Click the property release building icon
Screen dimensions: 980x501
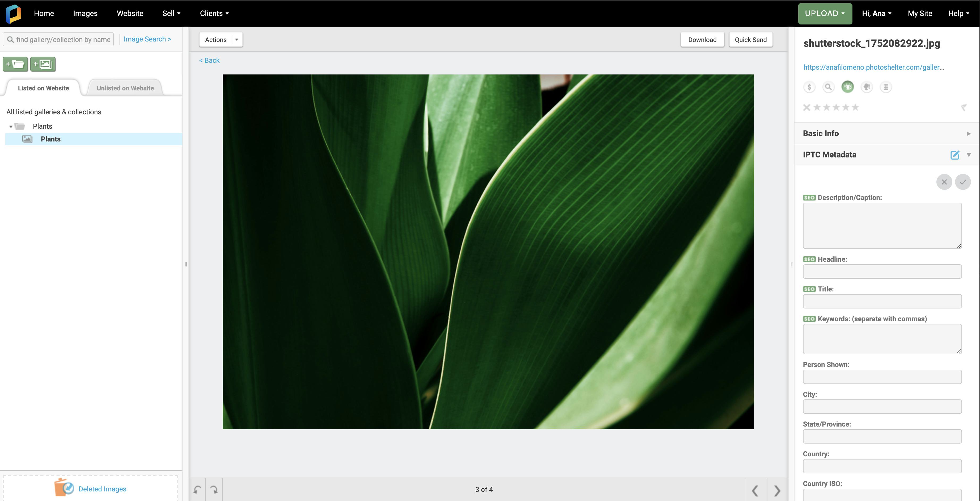click(886, 87)
